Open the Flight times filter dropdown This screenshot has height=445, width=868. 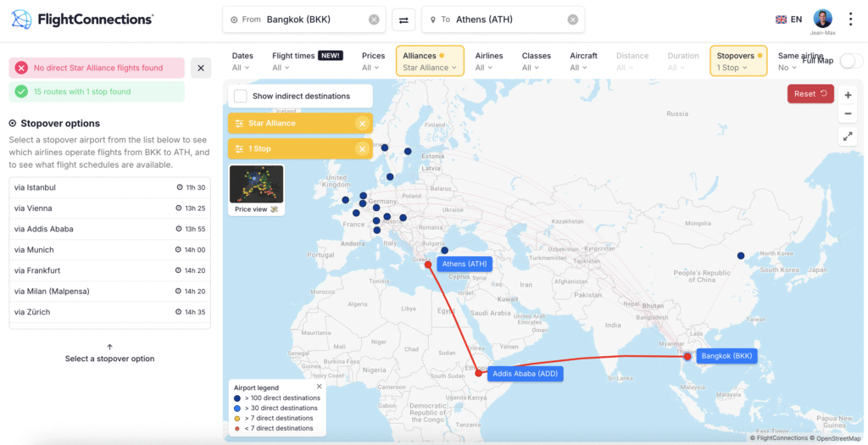tap(306, 62)
